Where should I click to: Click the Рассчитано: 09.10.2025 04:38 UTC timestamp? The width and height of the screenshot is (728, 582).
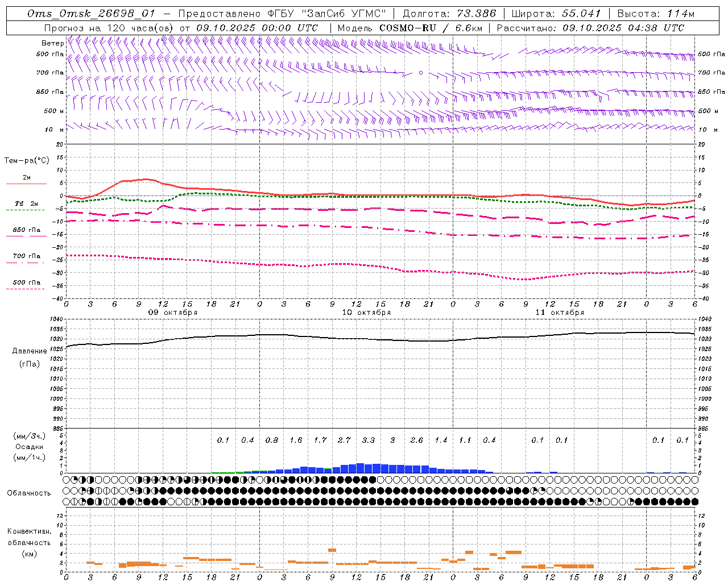coord(590,28)
